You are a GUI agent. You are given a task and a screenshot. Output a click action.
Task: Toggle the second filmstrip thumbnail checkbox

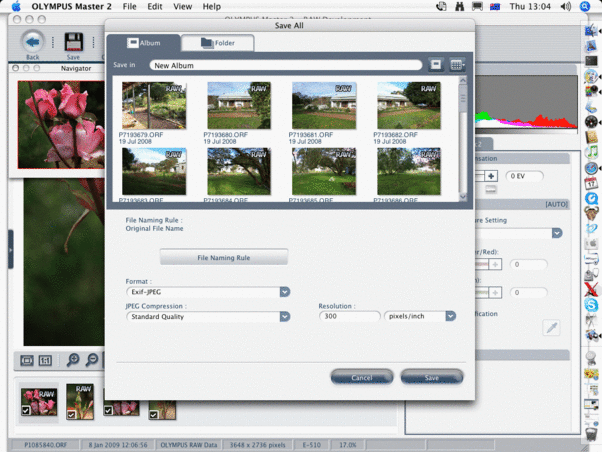point(71,411)
